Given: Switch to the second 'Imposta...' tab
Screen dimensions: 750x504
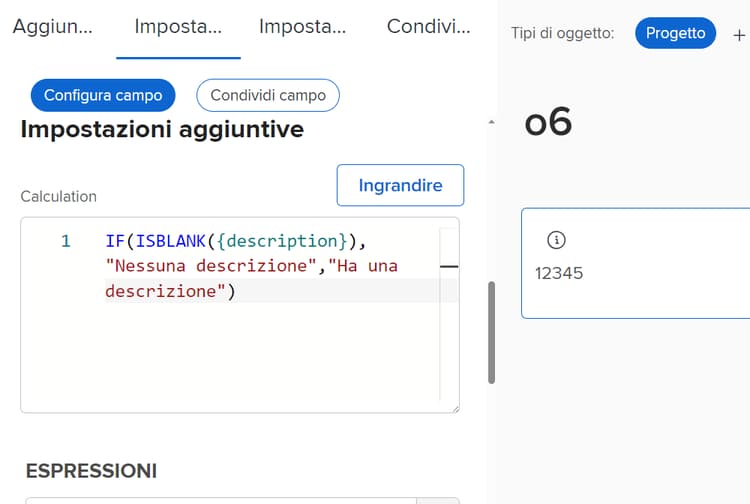Looking at the screenshot, I should point(302,27).
